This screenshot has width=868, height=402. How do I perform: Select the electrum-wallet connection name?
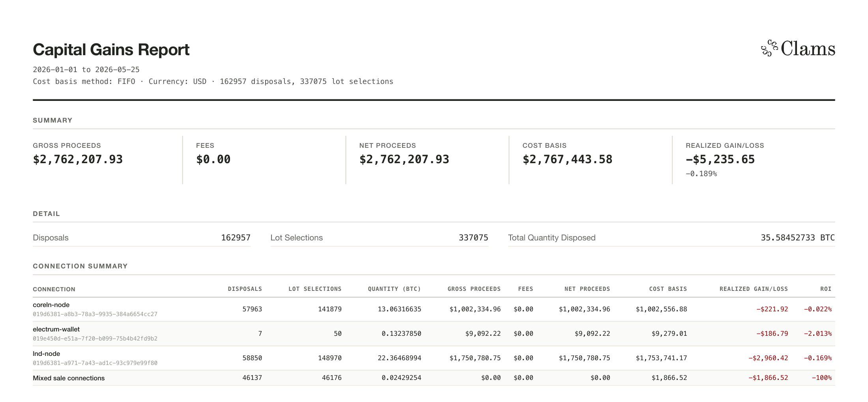click(x=56, y=329)
